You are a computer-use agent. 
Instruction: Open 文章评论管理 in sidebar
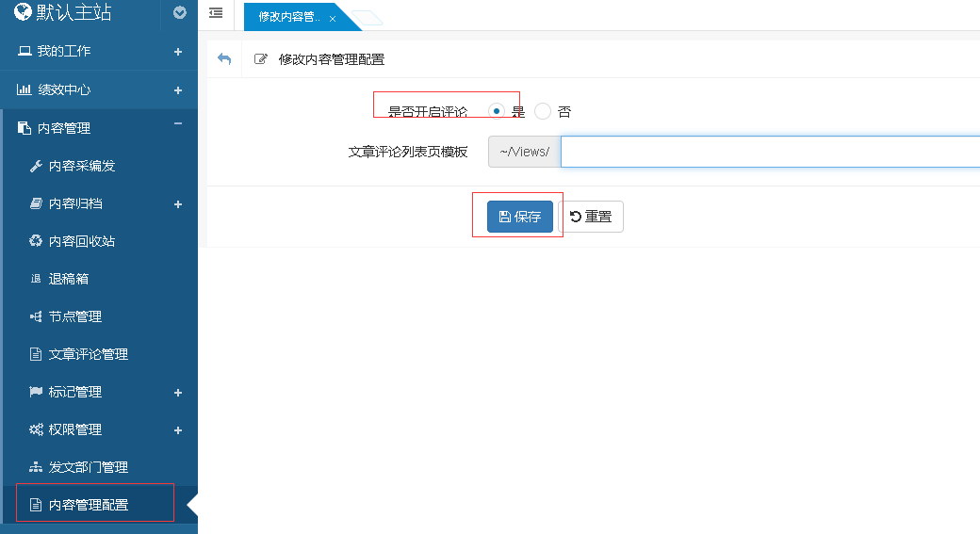(88, 354)
